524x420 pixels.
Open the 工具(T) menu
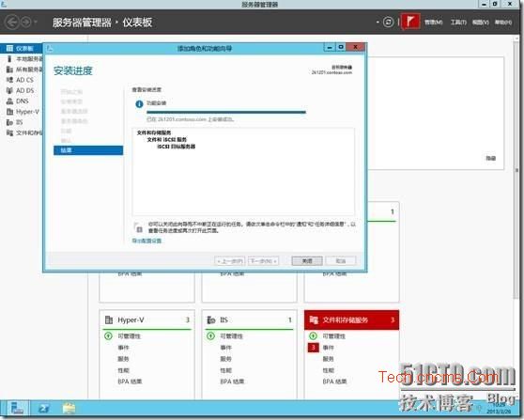coord(458,22)
